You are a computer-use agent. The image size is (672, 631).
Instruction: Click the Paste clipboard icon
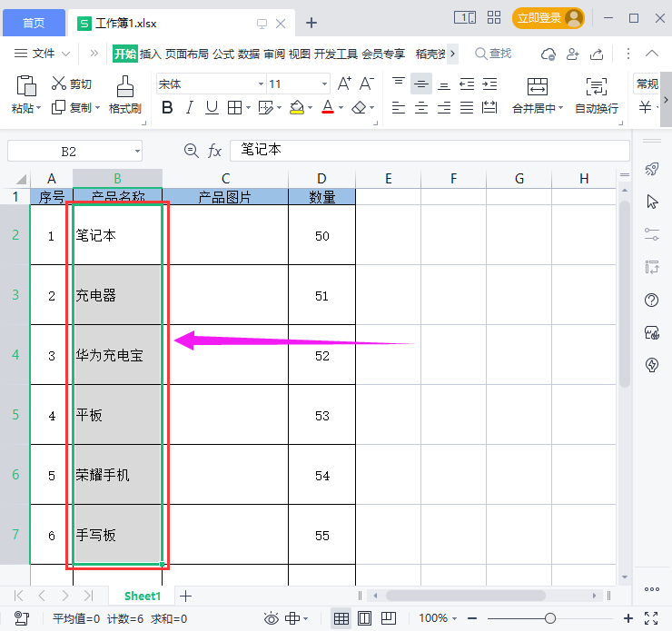coord(25,85)
